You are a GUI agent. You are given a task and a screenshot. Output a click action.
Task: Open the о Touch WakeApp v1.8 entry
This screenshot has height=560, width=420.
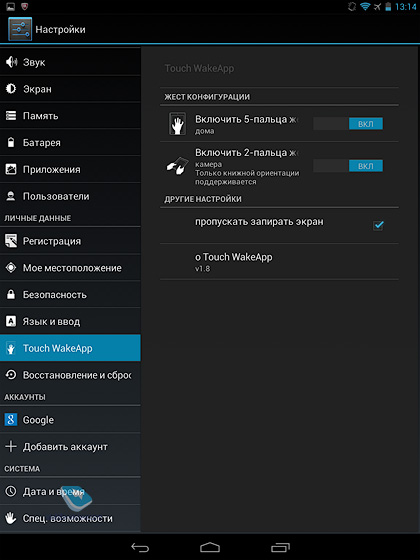(x=279, y=262)
